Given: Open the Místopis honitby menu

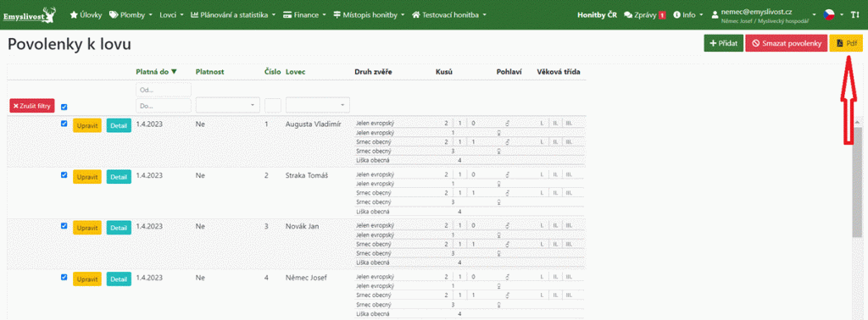Looking at the screenshot, I should (370, 15).
